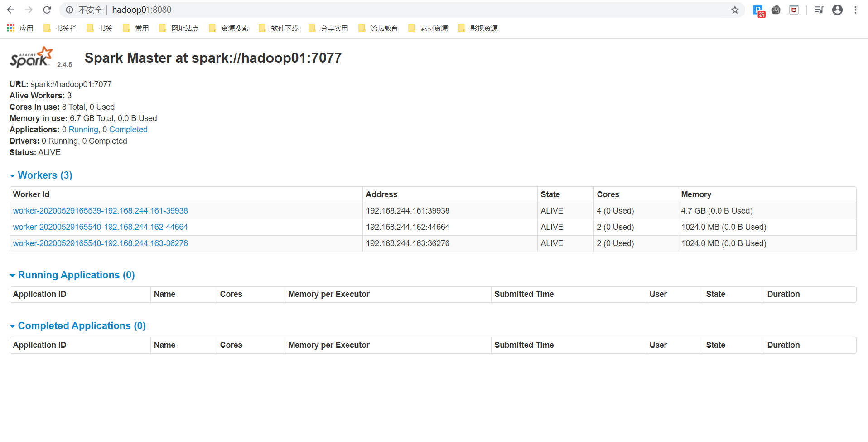868x442 pixels.
Task: Open the translate extension icon
Action: click(x=758, y=10)
